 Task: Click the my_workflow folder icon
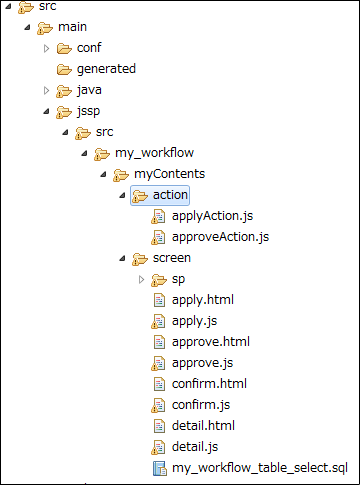point(102,154)
